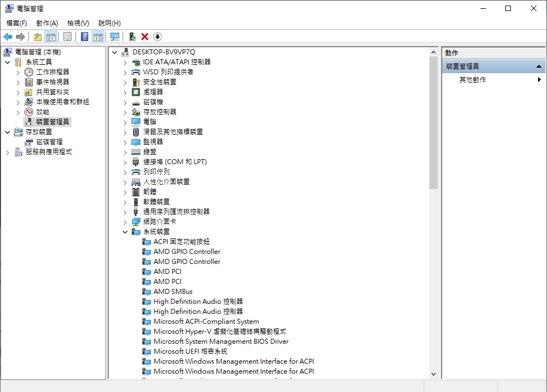Click the device list scroll up arrow
547x392 pixels.
click(x=433, y=52)
